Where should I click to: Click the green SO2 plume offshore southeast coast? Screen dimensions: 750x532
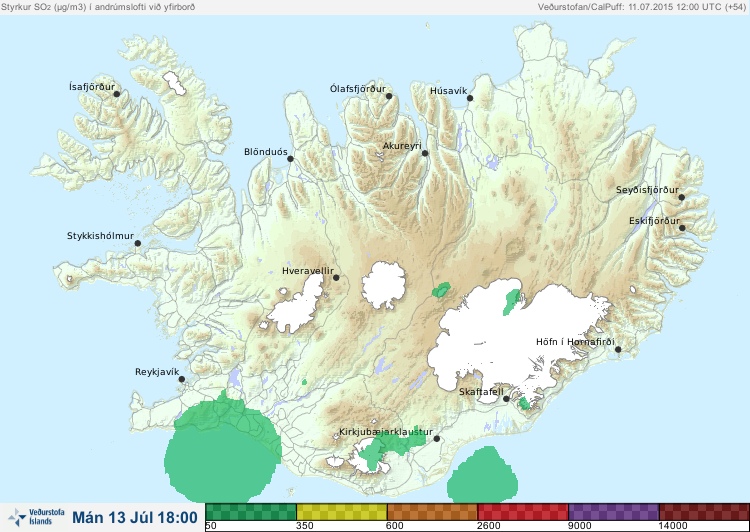click(x=482, y=476)
